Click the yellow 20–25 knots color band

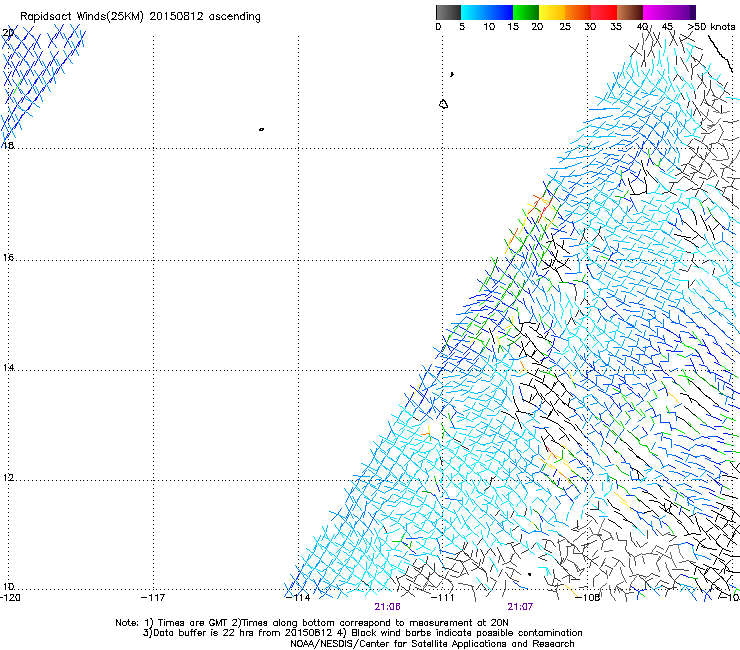[x=552, y=12]
